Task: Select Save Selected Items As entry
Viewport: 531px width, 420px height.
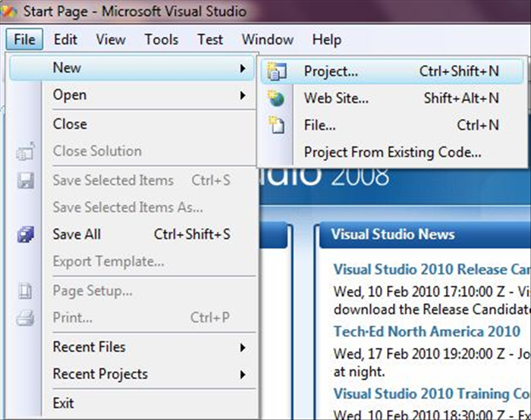Action: tap(132, 208)
